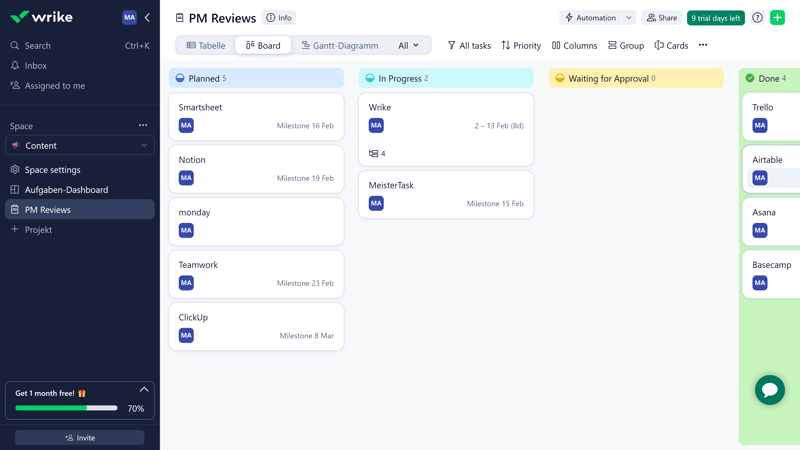The image size is (800, 450).
Task: Click the MA assignee on ClickUp card
Action: (186, 335)
